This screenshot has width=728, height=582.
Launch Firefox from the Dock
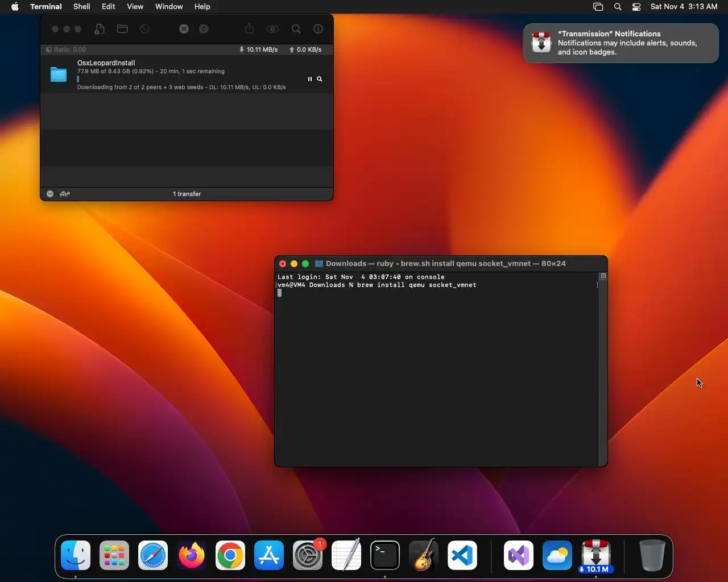click(192, 555)
